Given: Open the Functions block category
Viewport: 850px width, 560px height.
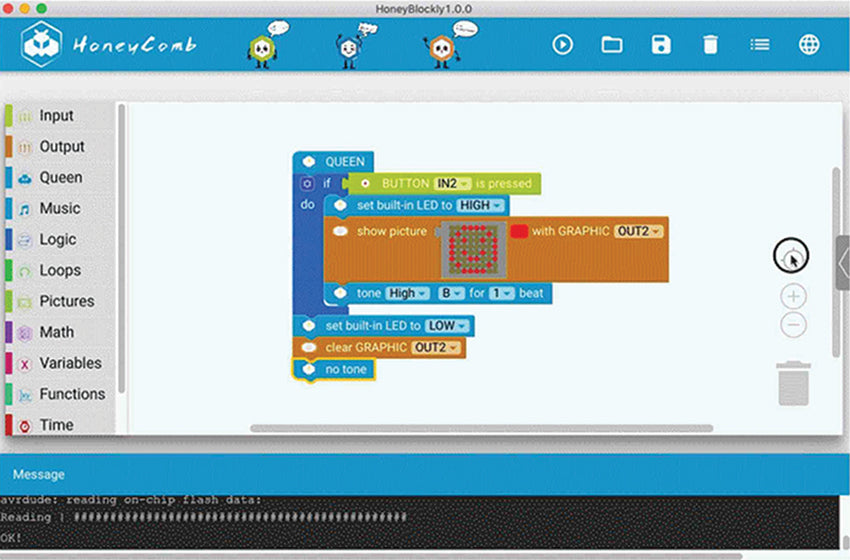Looking at the screenshot, I should coord(60,394).
